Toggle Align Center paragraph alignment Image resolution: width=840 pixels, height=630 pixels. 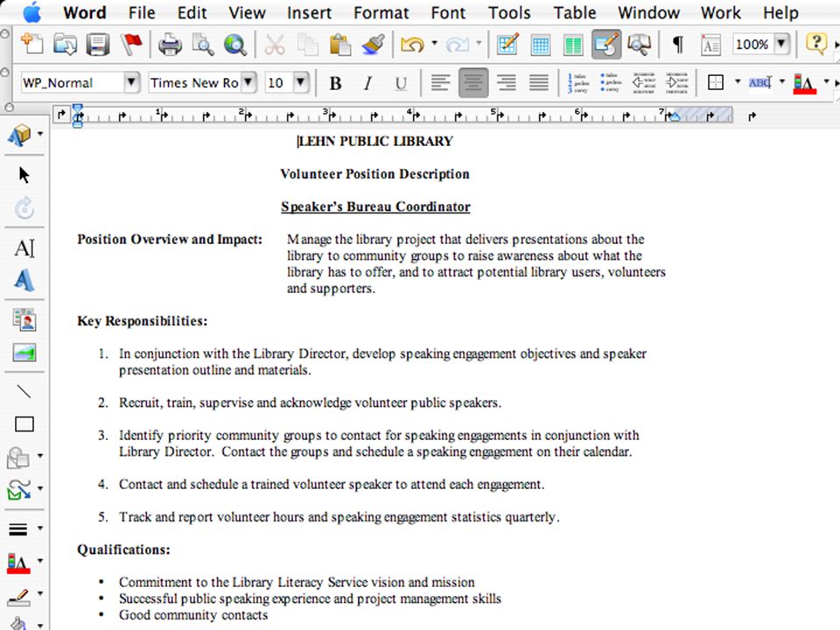tap(473, 82)
